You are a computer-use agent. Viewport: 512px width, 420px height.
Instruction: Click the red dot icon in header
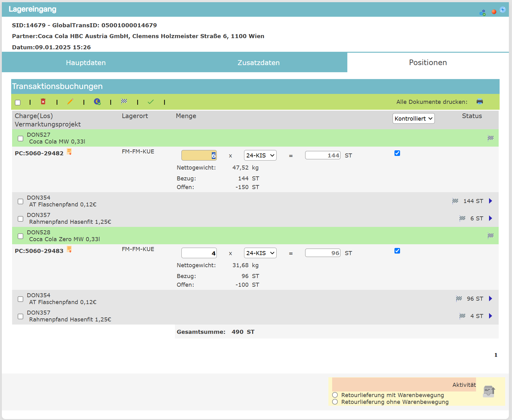click(494, 12)
